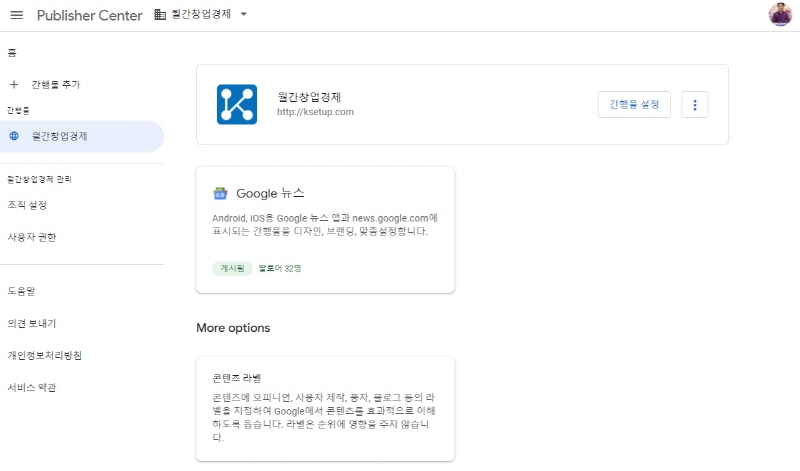Open 사용자 권한 in the sidebar
This screenshot has height=471, width=800.
click(x=32, y=237)
